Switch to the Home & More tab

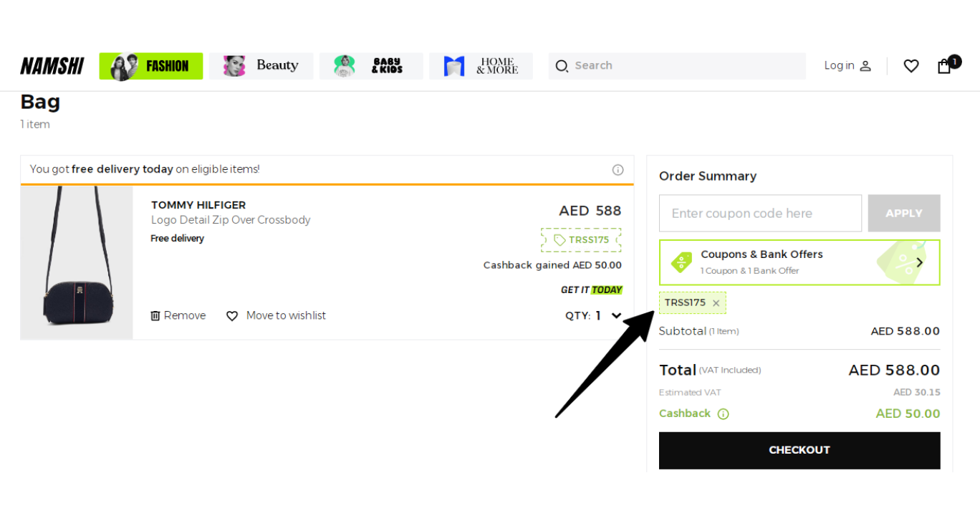point(481,66)
